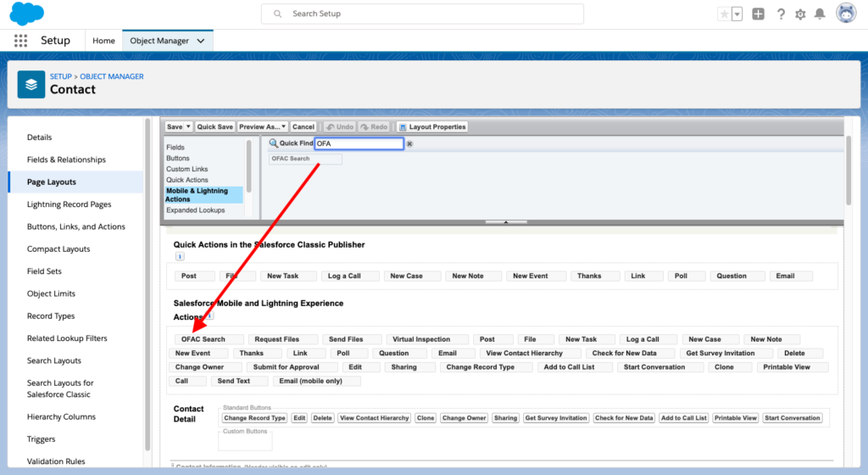Select Mobile & Lightning Actions category
This screenshot has width=868, height=475.
(x=203, y=195)
